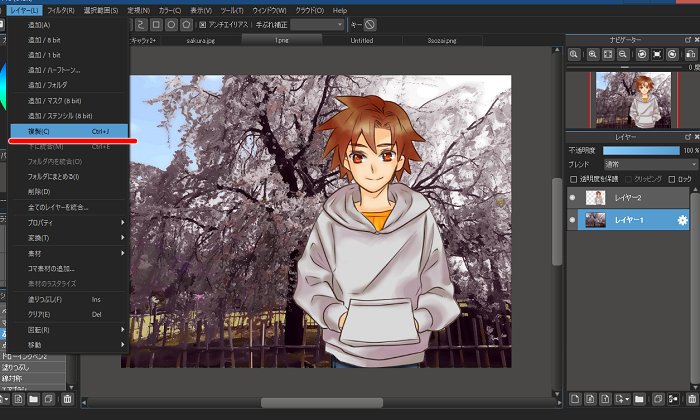Viewport: 700px width, 420px height.
Task: Switch to the sakura.jpg tab
Action: tap(202, 41)
